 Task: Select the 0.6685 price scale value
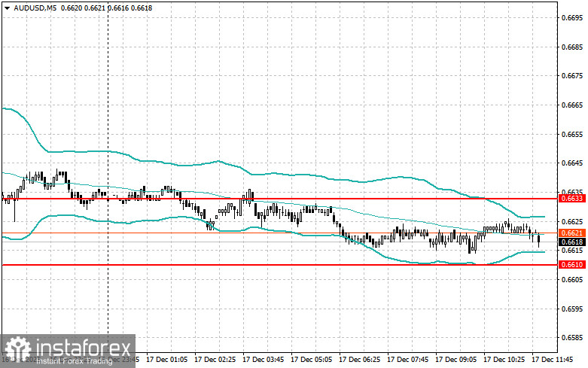pos(572,47)
